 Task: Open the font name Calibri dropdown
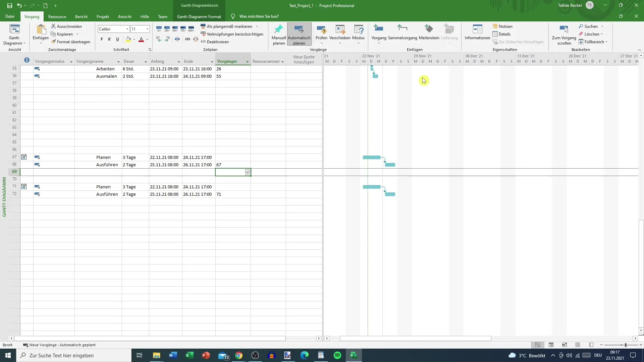point(127,29)
